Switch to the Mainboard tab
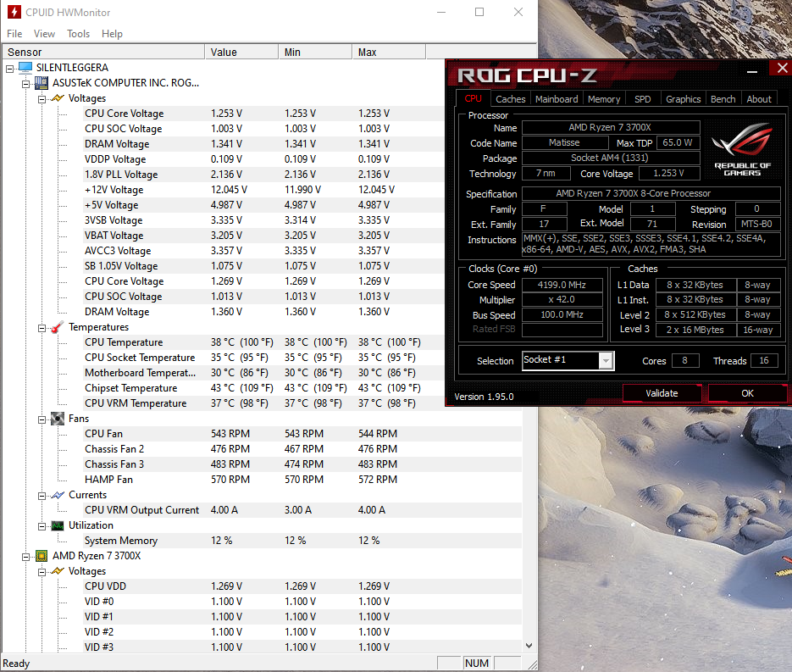This screenshot has width=792, height=672. coord(557,99)
